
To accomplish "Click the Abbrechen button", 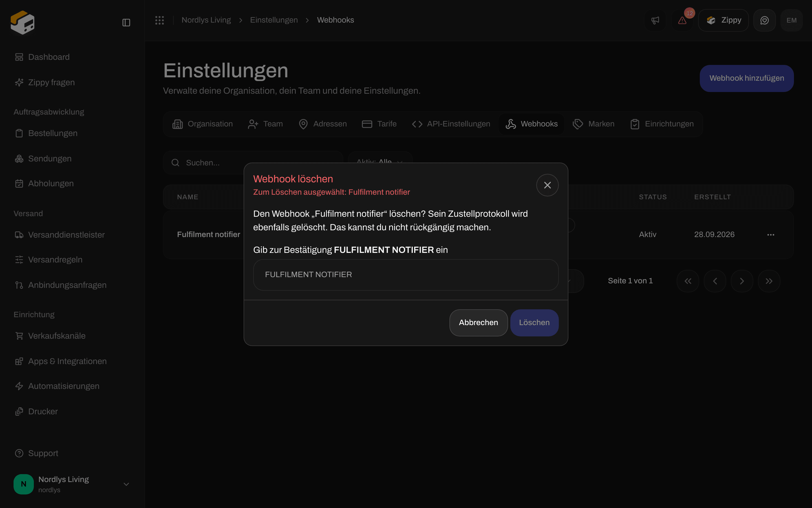I will tap(478, 323).
